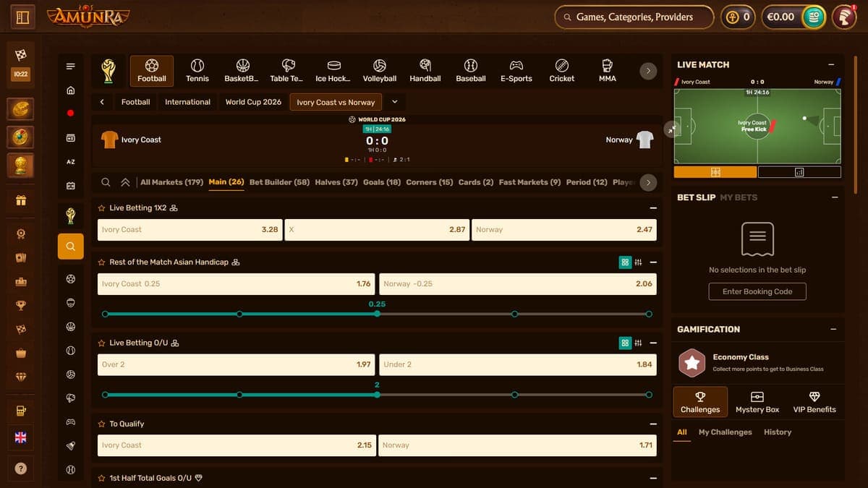
Task: Open the Table Tennis category
Action: [286, 71]
